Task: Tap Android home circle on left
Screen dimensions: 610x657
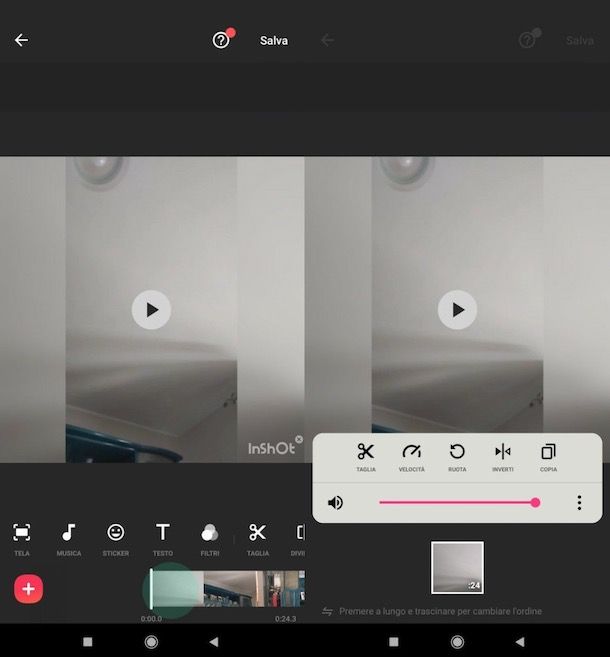Action: point(151,641)
